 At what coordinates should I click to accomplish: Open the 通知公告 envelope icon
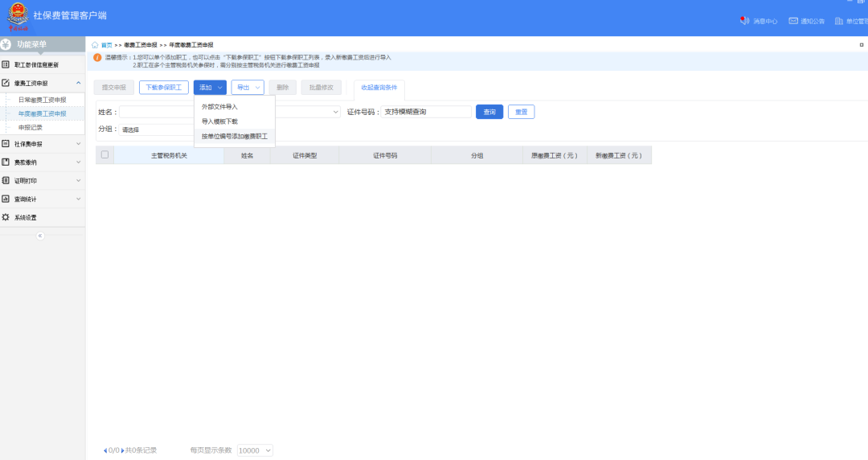pyautogui.click(x=793, y=20)
